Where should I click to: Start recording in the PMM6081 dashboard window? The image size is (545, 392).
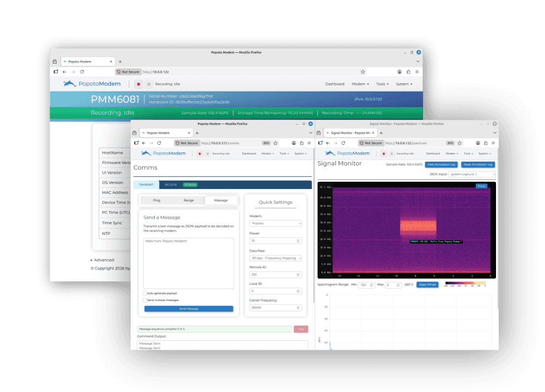click(138, 84)
